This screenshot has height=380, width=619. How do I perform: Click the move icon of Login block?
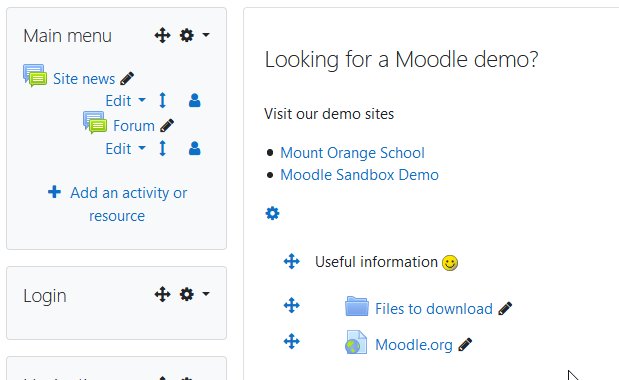162,294
